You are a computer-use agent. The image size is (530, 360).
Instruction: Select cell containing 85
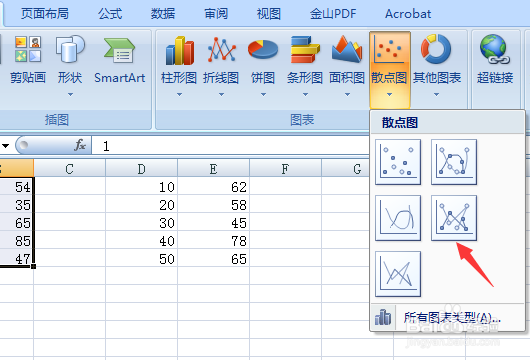(17, 241)
